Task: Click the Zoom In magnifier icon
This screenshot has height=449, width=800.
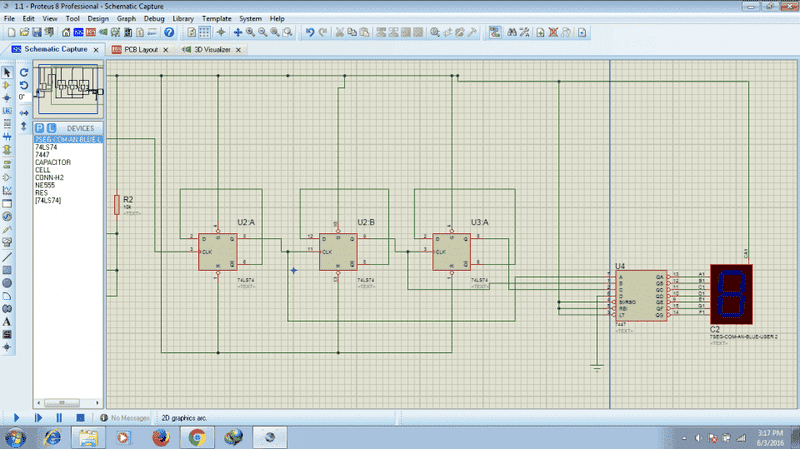Action: (249, 32)
